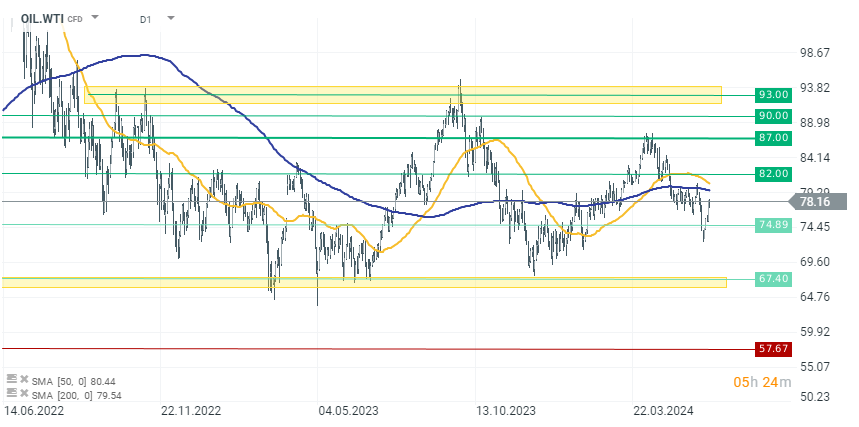Click the 98.67 price axis value

815,53
